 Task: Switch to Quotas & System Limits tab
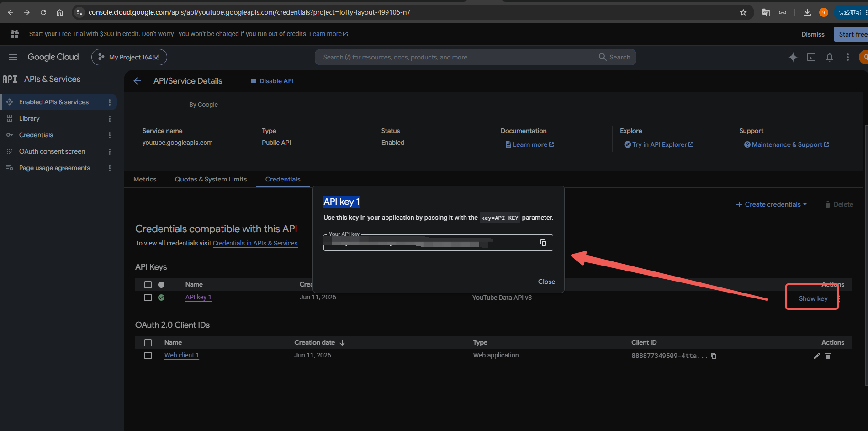point(211,179)
